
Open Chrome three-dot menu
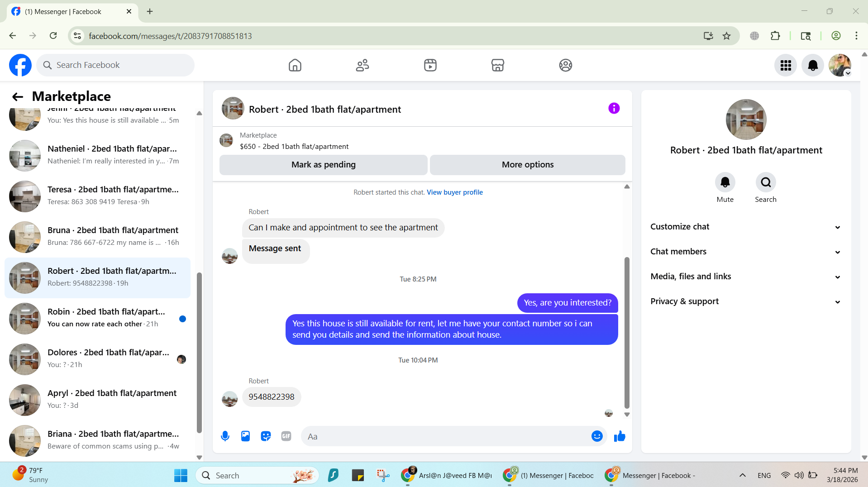click(856, 36)
